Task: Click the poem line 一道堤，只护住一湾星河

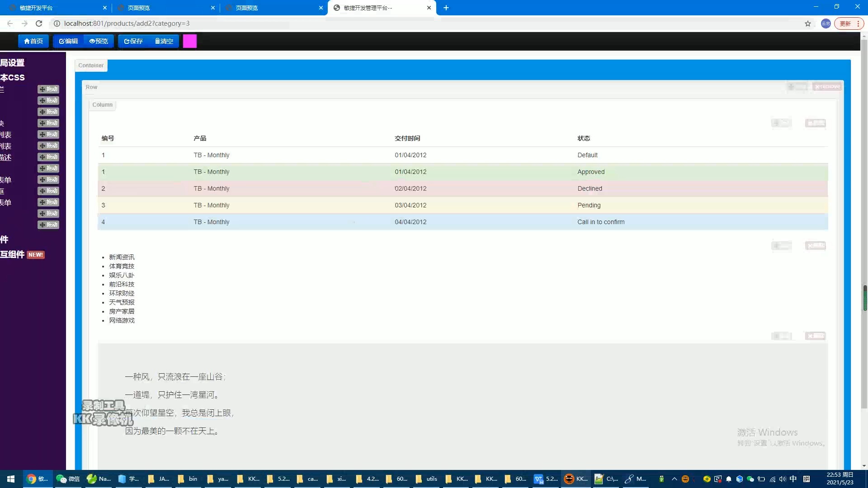Action: point(173,395)
